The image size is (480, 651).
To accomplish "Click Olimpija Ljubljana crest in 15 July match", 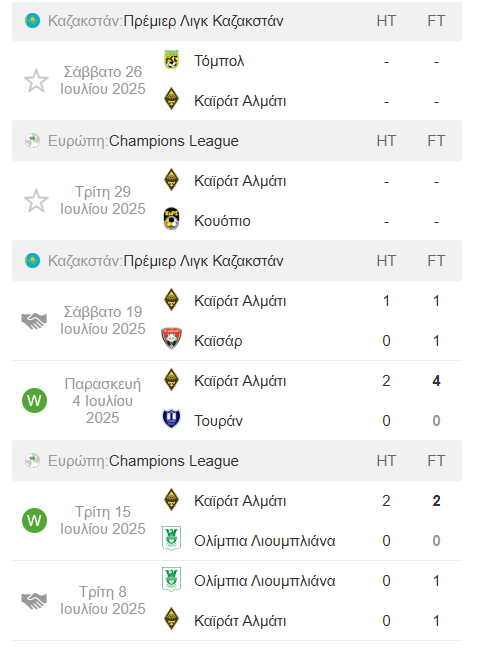I will (171, 538).
